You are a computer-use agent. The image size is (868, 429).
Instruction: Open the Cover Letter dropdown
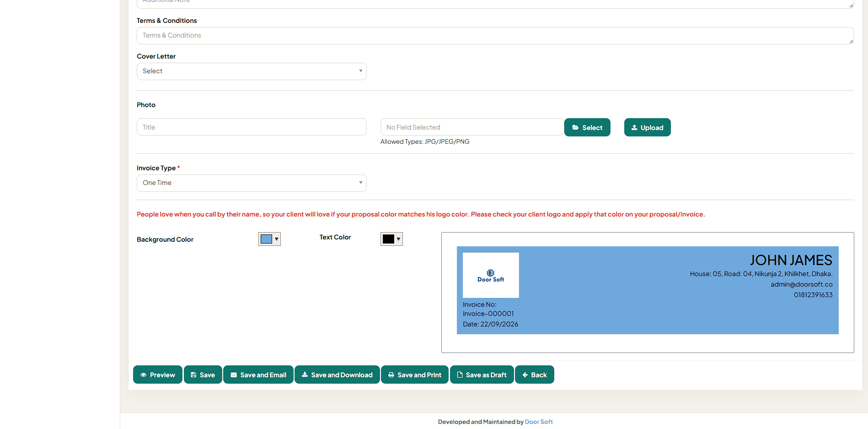tap(252, 71)
